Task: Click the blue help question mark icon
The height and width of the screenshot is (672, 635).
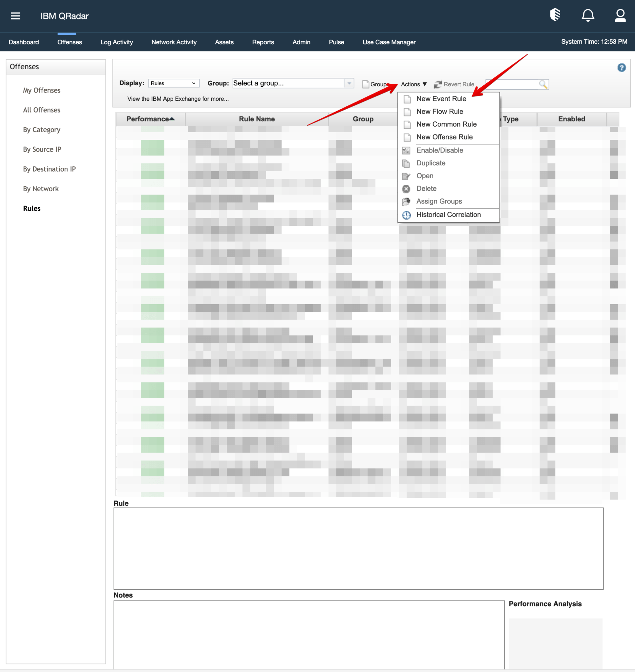Action: (x=621, y=68)
